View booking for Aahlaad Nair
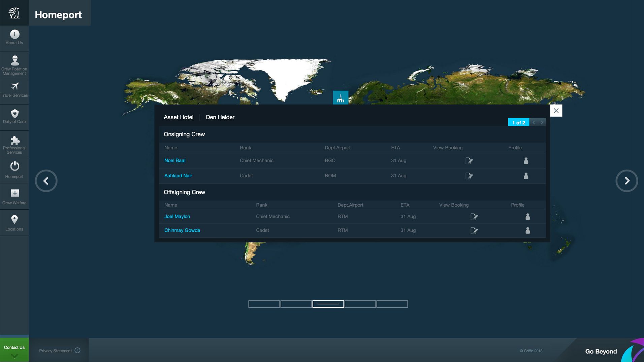The width and height of the screenshot is (644, 362). coord(469,176)
